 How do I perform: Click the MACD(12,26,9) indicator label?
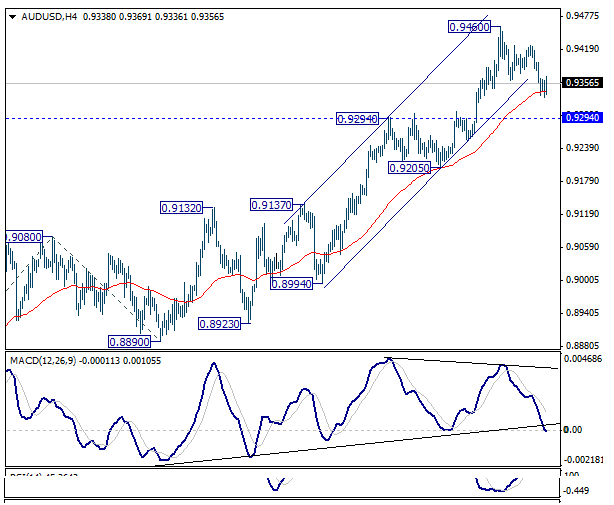[x=45, y=360]
